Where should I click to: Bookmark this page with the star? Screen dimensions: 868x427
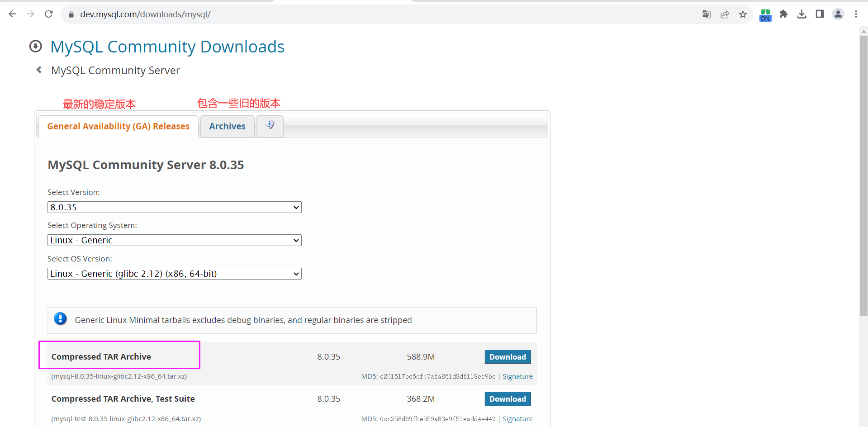(743, 14)
